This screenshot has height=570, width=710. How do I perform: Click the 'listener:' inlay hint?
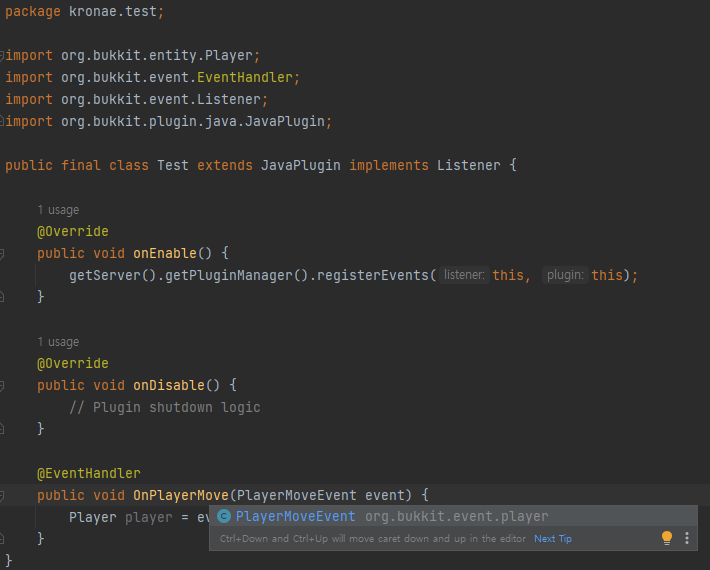[x=464, y=275]
